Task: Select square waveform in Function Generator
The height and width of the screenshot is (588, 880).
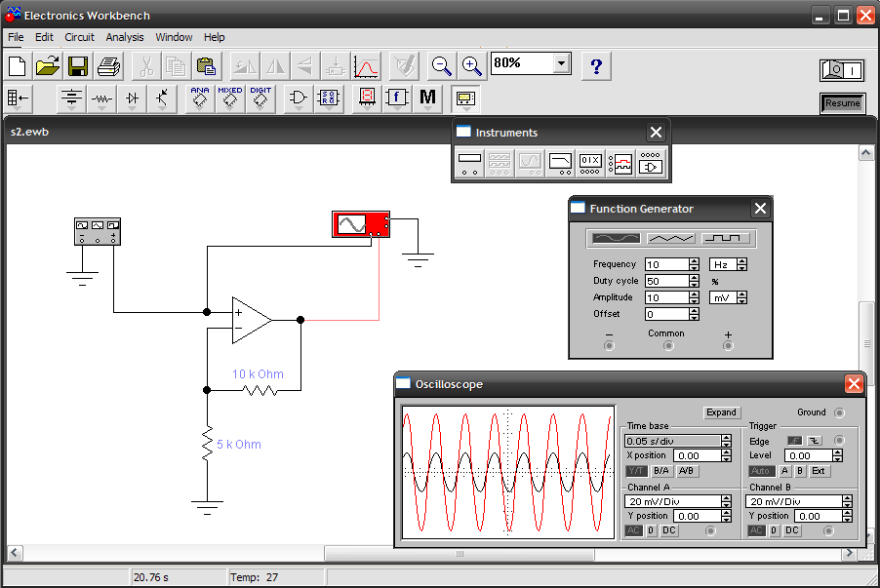Action: tap(724, 239)
